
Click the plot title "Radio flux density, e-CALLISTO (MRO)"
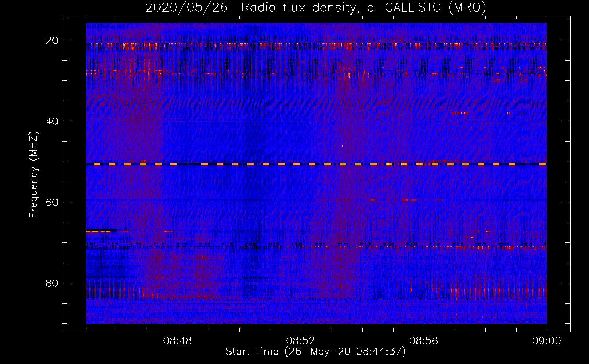pyautogui.click(x=364, y=7)
